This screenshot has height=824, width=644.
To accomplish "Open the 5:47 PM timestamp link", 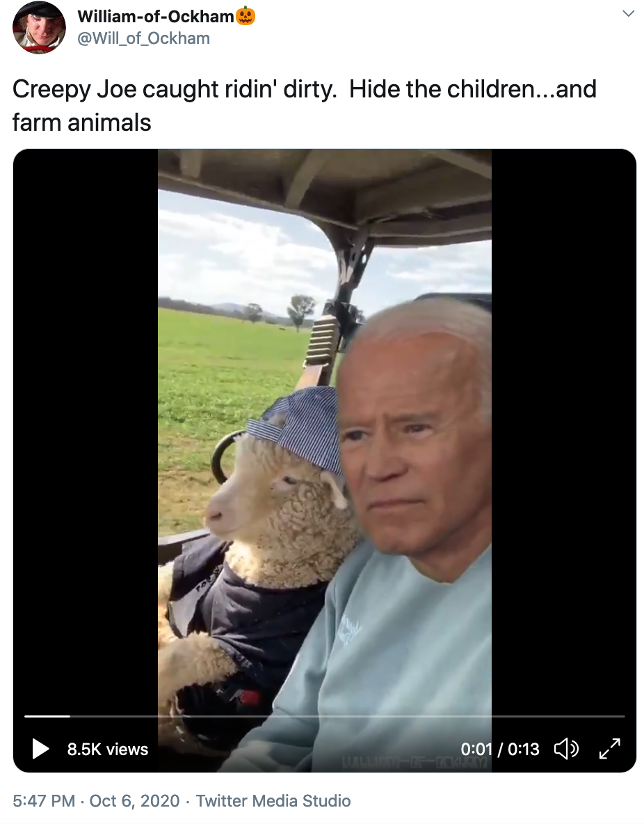I will pos(44,801).
